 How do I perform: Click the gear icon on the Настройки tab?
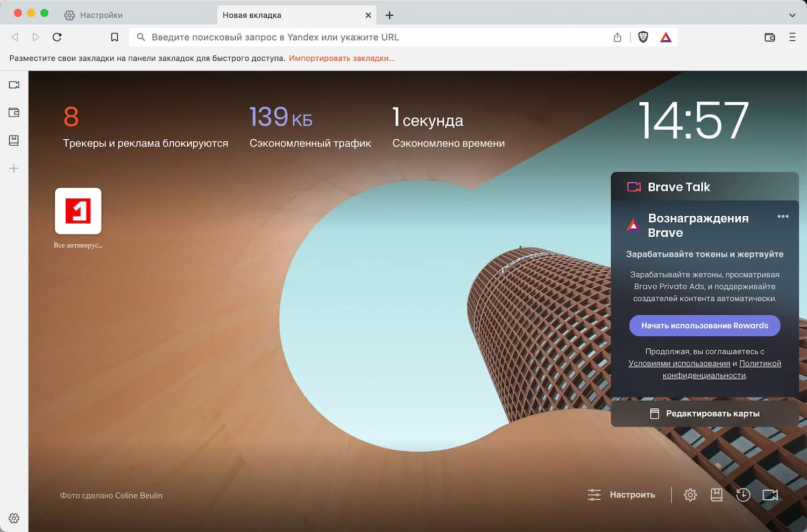pos(69,15)
